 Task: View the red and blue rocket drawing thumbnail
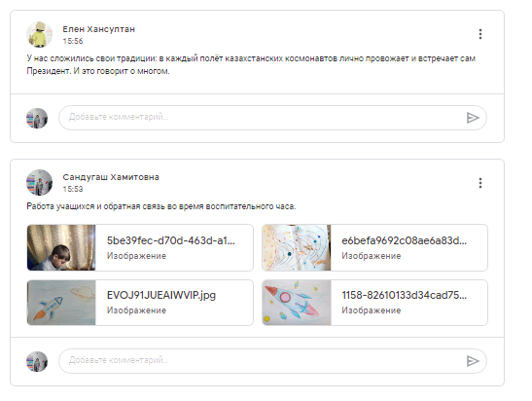pos(297,303)
